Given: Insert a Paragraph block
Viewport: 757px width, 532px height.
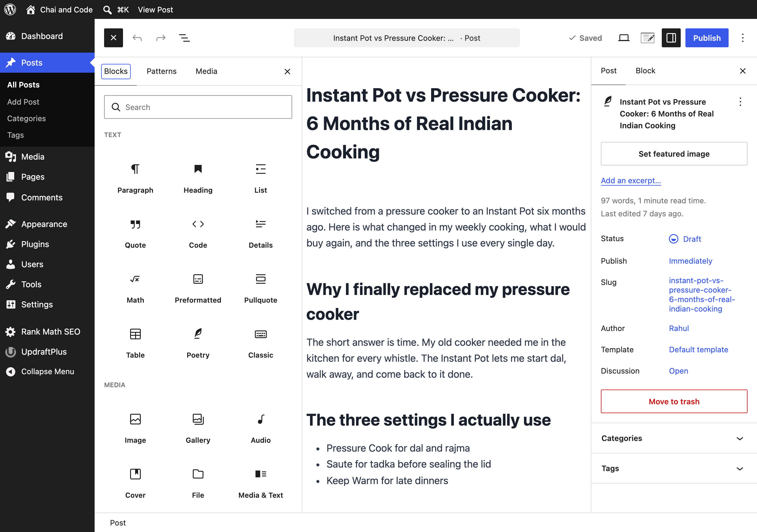Looking at the screenshot, I should (x=135, y=178).
